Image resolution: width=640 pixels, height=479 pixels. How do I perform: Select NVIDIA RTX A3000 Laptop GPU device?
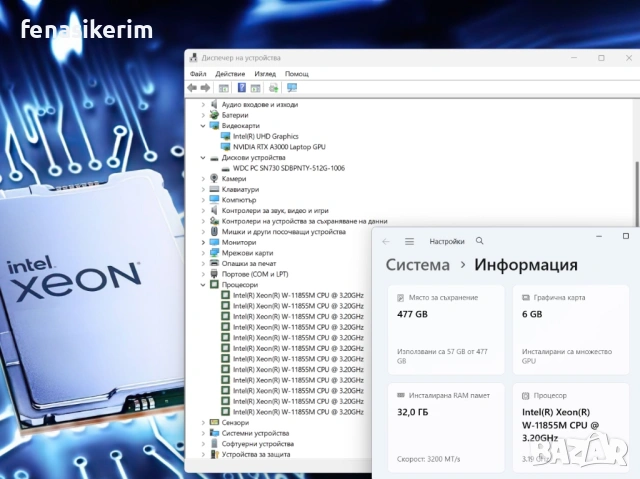point(279,147)
